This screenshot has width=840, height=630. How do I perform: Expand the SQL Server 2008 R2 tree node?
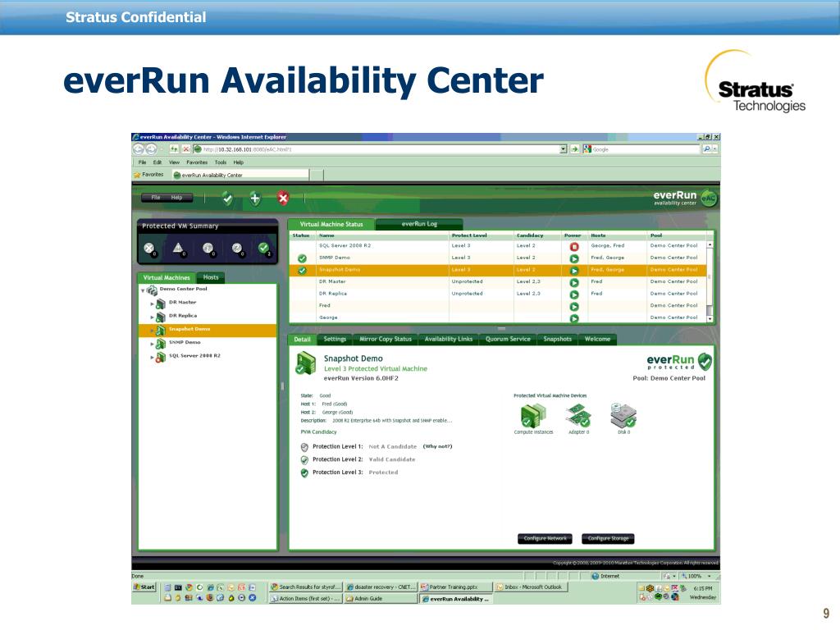(152, 358)
